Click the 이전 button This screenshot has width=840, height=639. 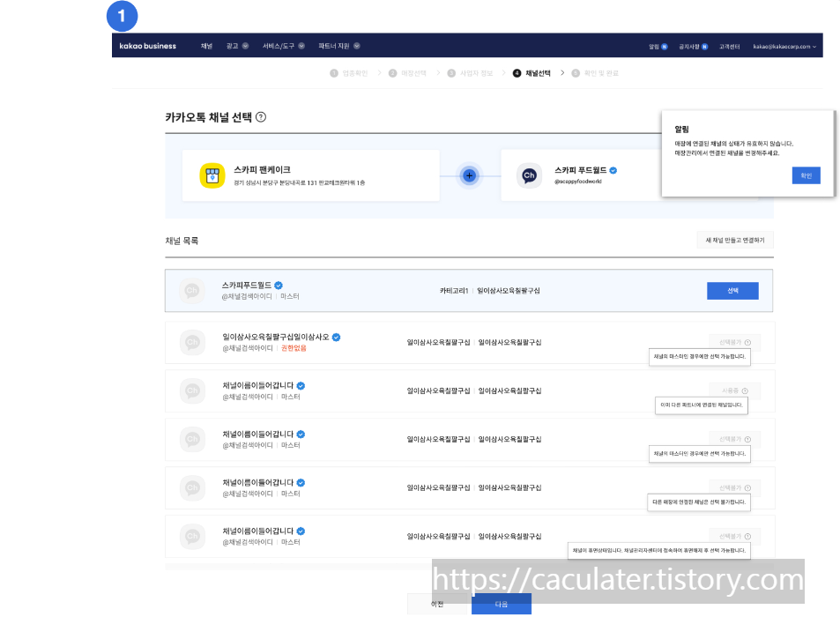coord(438,604)
